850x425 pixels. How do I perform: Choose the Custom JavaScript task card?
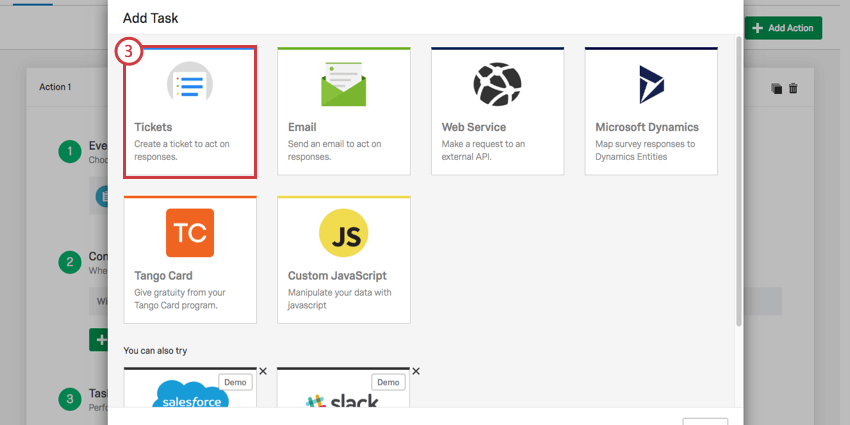pos(344,260)
